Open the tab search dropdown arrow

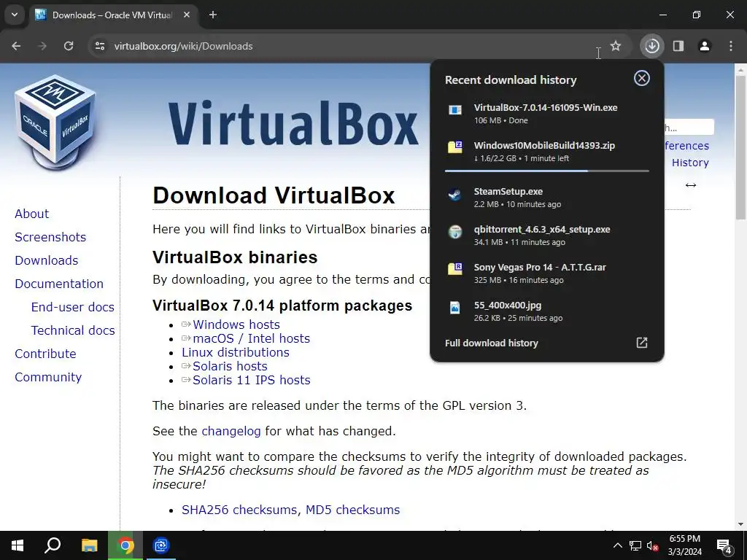coord(15,15)
